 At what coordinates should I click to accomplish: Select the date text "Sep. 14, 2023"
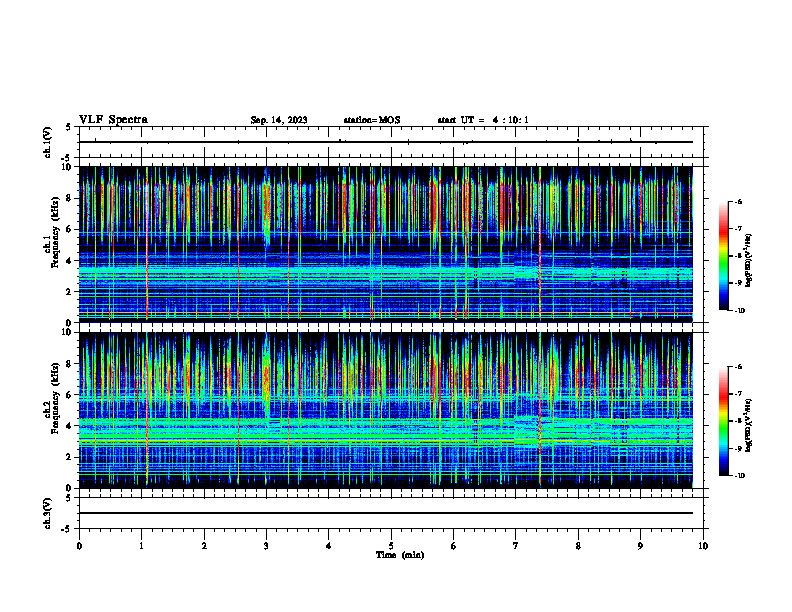coord(279,120)
